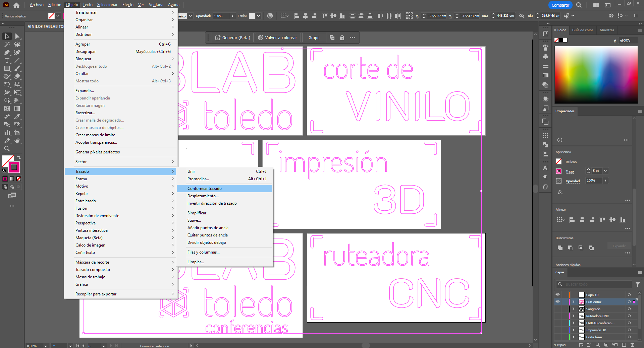Open the Ventana menu
Screen dimensions: 644x348
[x=156, y=5]
